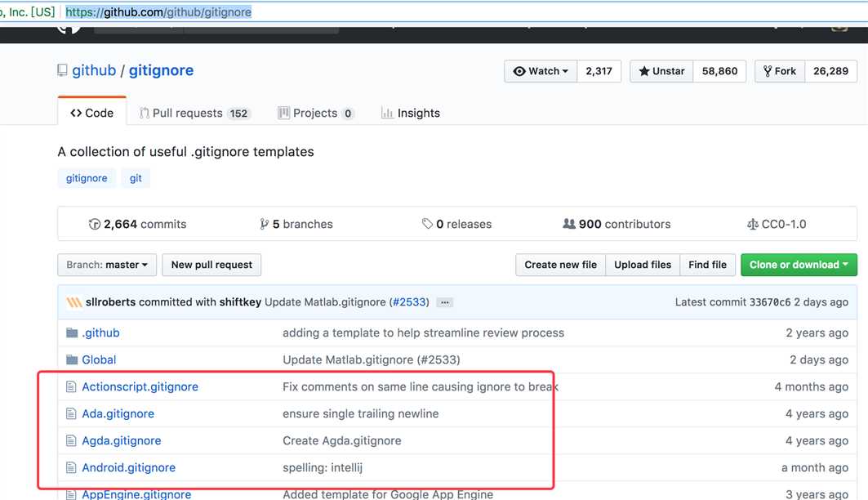Fork the gitignore repository

tap(780, 71)
